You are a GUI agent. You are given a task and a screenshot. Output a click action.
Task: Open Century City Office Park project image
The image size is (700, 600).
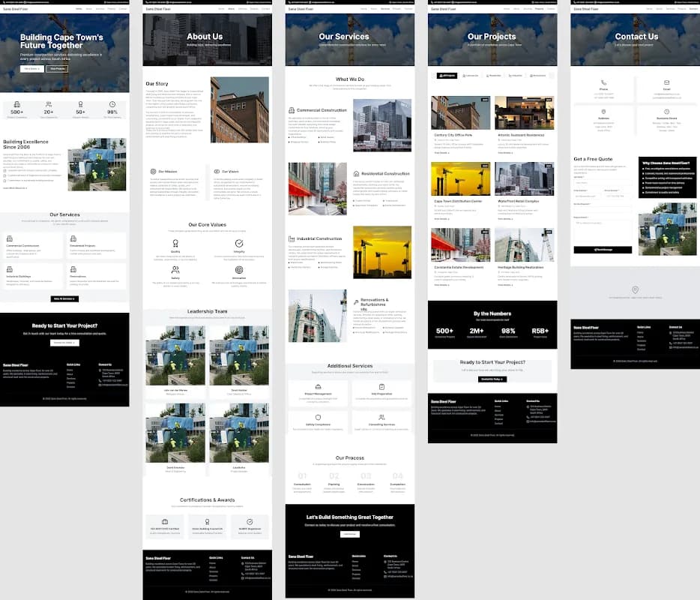[x=461, y=113]
